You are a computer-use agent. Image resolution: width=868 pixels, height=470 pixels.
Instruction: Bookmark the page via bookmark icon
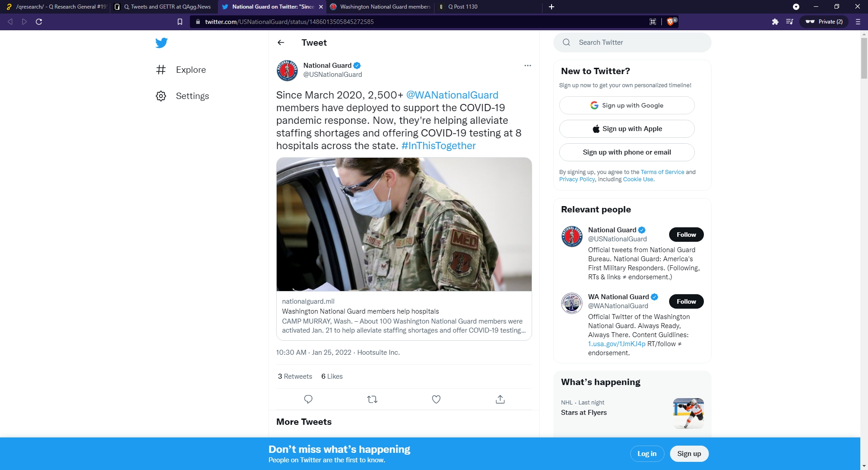point(180,22)
